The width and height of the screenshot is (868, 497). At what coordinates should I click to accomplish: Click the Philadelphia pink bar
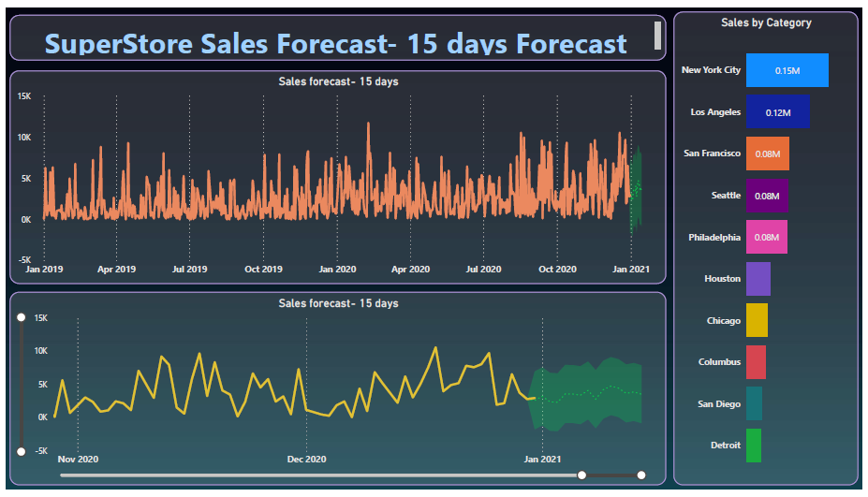point(767,237)
